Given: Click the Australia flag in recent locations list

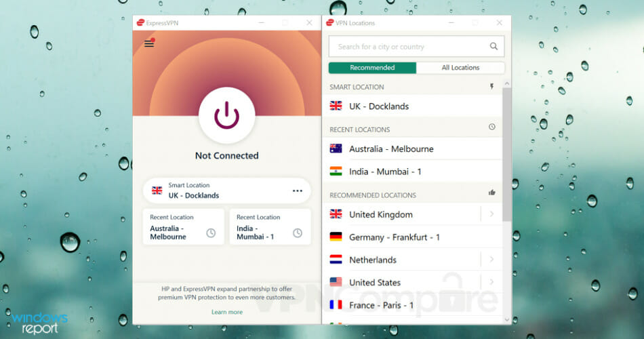Looking at the screenshot, I should tap(336, 148).
